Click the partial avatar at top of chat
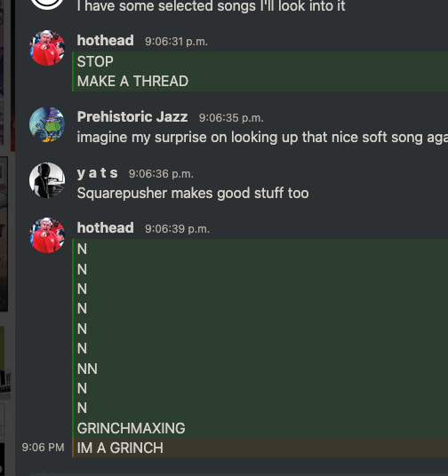The height and width of the screenshot is (476, 448). coord(47,4)
